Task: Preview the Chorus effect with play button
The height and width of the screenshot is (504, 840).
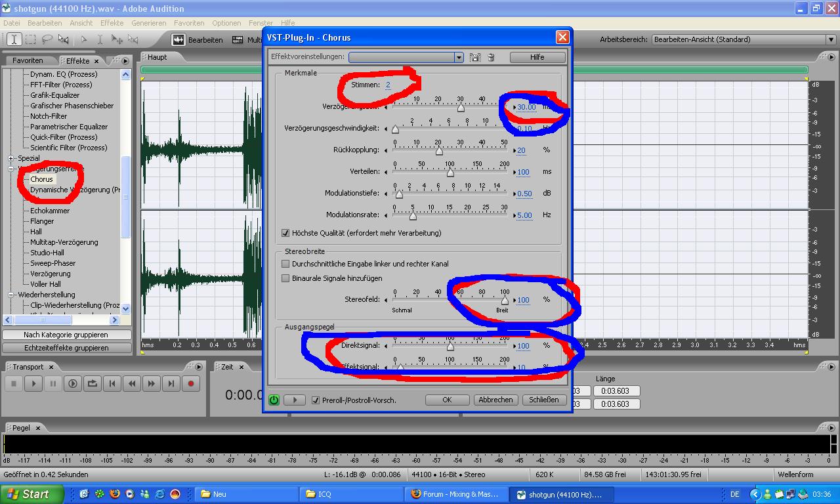Action: click(295, 400)
